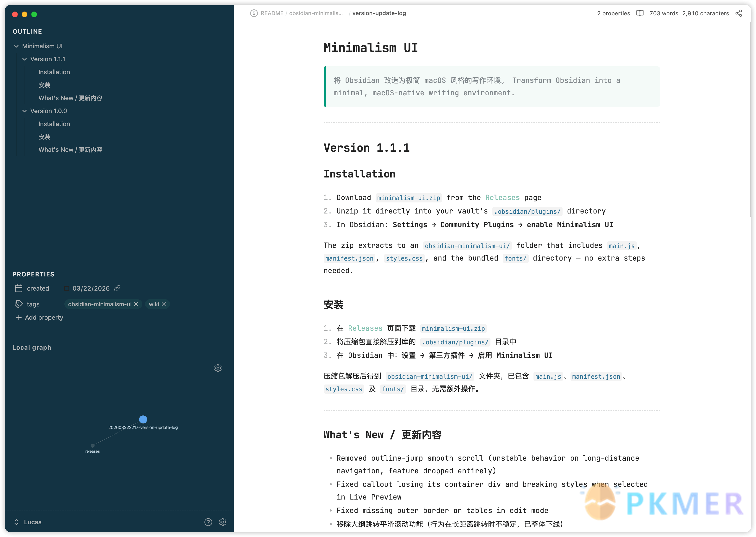Click the Version 1.1.1 document heading
This screenshot has width=756, height=537.
pyautogui.click(x=367, y=148)
